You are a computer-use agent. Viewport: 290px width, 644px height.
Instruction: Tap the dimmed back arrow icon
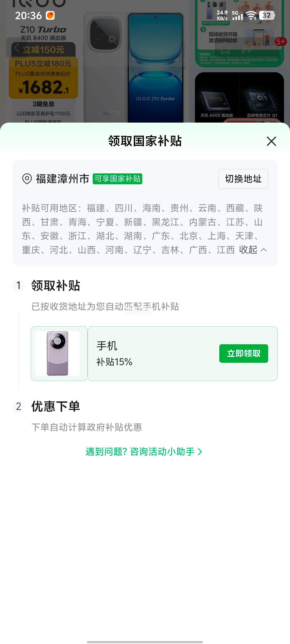click(x=17, y=48)
